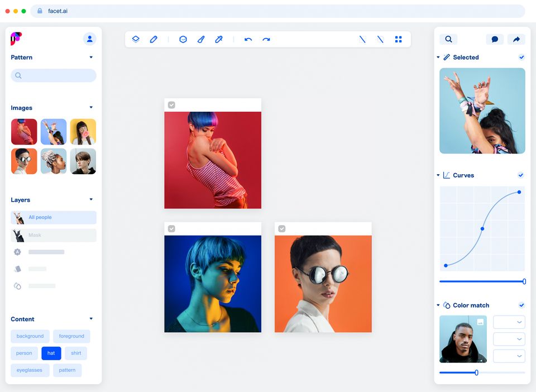
Task: Click the Color match droplet icon
Action: pos(447,305)
